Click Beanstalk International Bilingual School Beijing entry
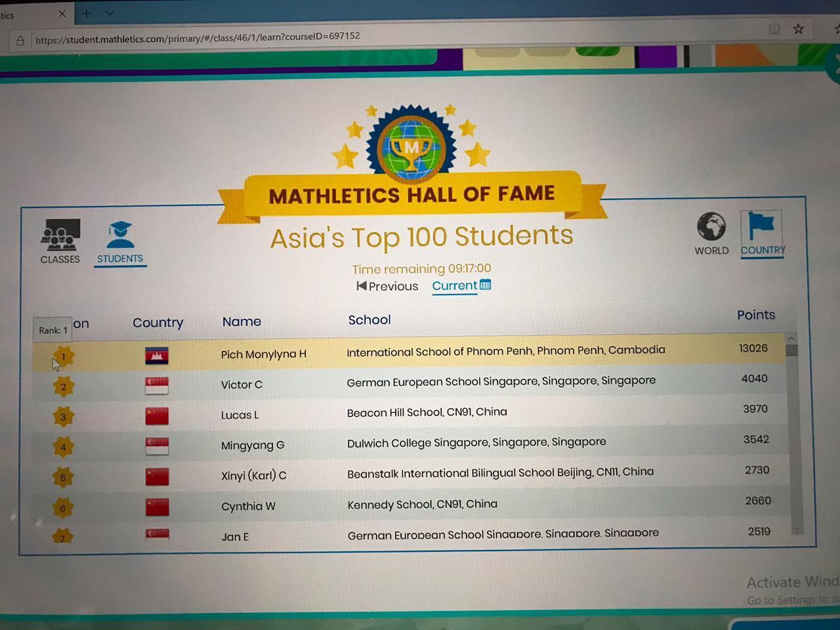 [x=500, y=472]
